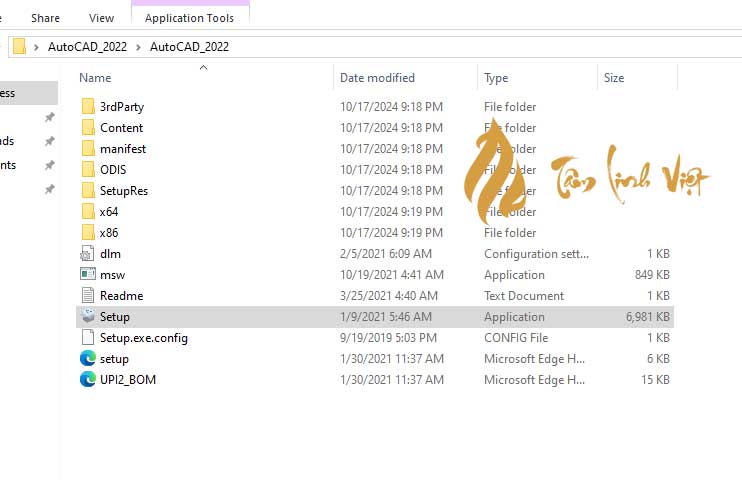This screenshot has width=742, height=480.
Task: Click the 849 KB size cell
Action: (x=652, y=275)
